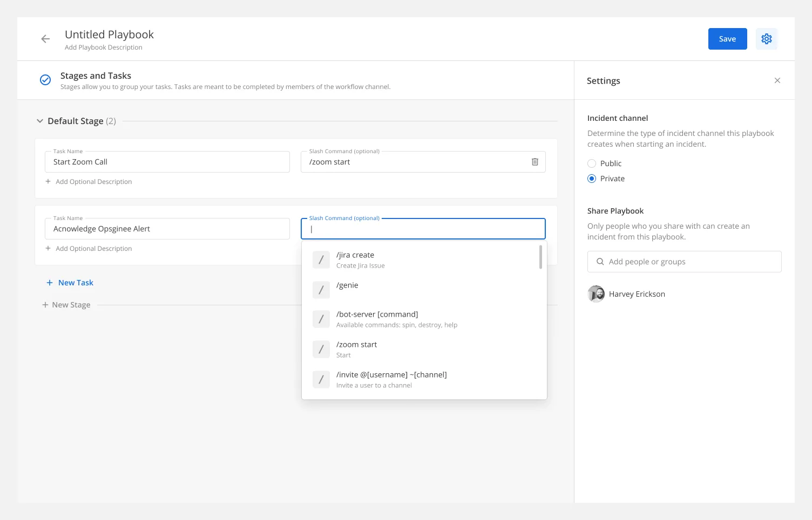Click the Add people or groups field
812x520 pixels.
[x=685, y=262]
